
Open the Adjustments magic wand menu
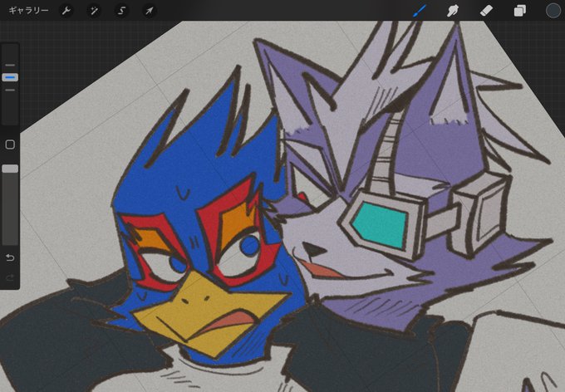[x=94, y=11]
